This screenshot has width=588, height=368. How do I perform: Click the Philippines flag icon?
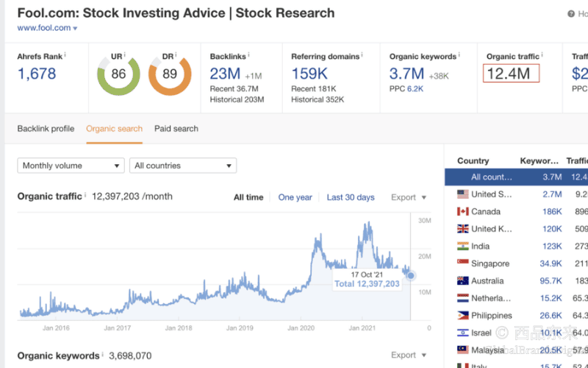point(463,316)
